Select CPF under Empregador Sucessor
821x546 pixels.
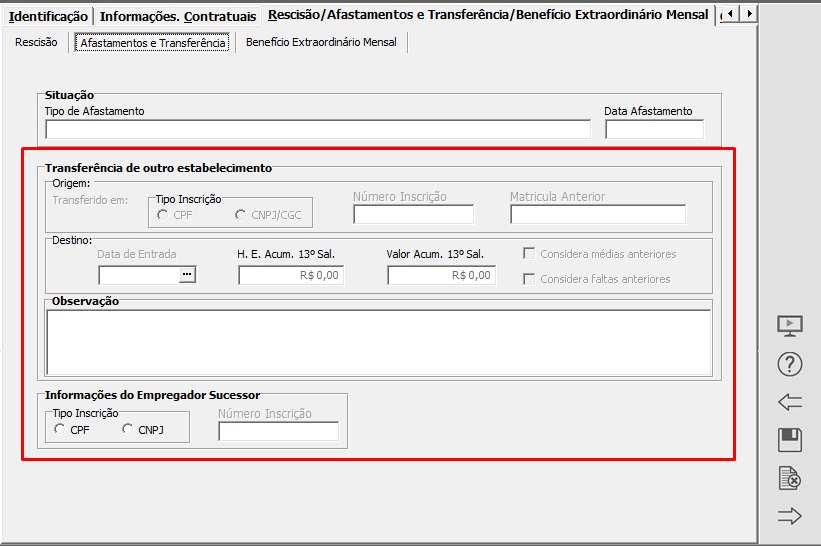pos(61,430)
